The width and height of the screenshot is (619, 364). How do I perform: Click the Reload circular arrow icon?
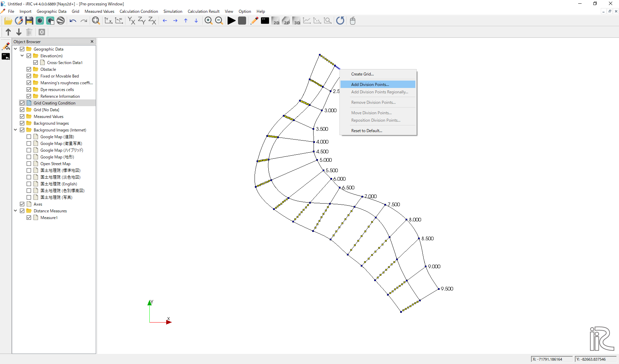(340, 21)
